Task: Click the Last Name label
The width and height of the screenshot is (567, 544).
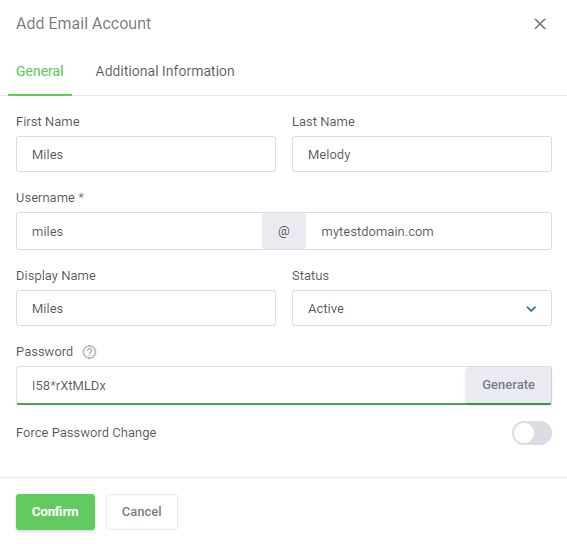Action: (x=323, y=122)
